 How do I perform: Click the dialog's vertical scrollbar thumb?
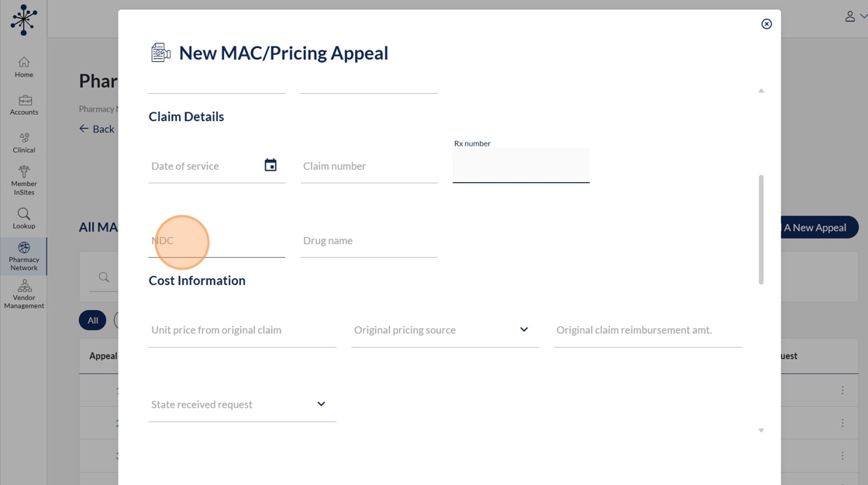point(761,229)
